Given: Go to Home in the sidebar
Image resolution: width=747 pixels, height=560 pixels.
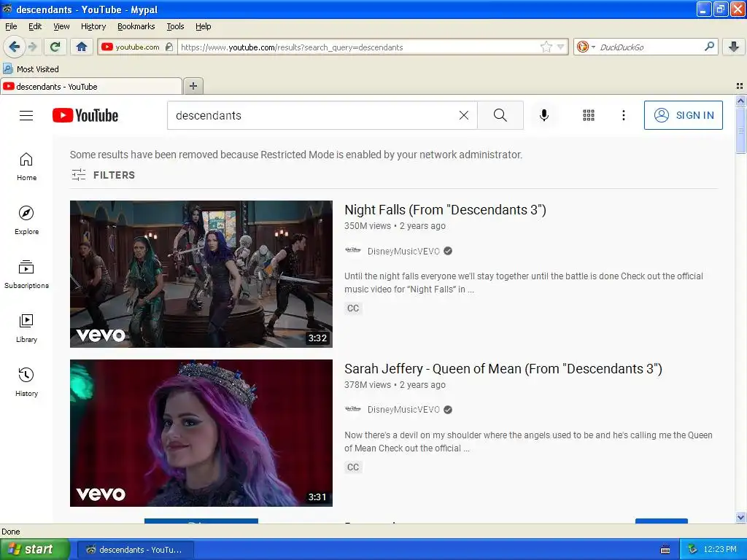Looking at the screenshot, I should click(26, 167).
